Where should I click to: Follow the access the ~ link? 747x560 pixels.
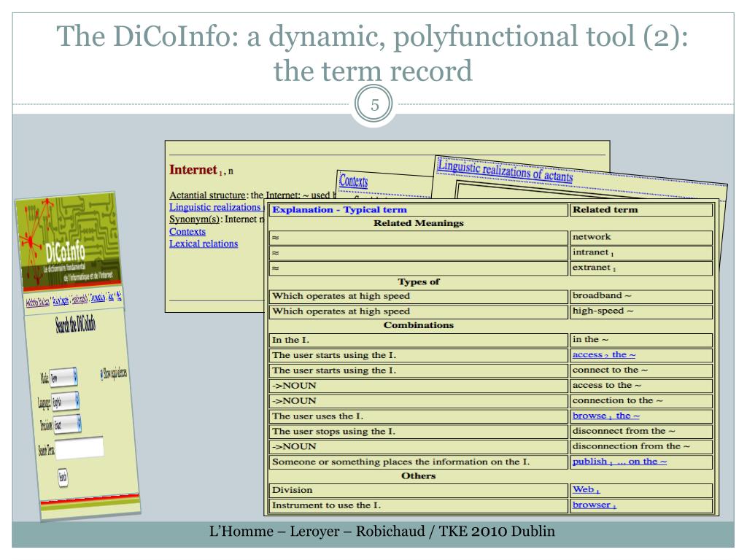click(603, 355)
